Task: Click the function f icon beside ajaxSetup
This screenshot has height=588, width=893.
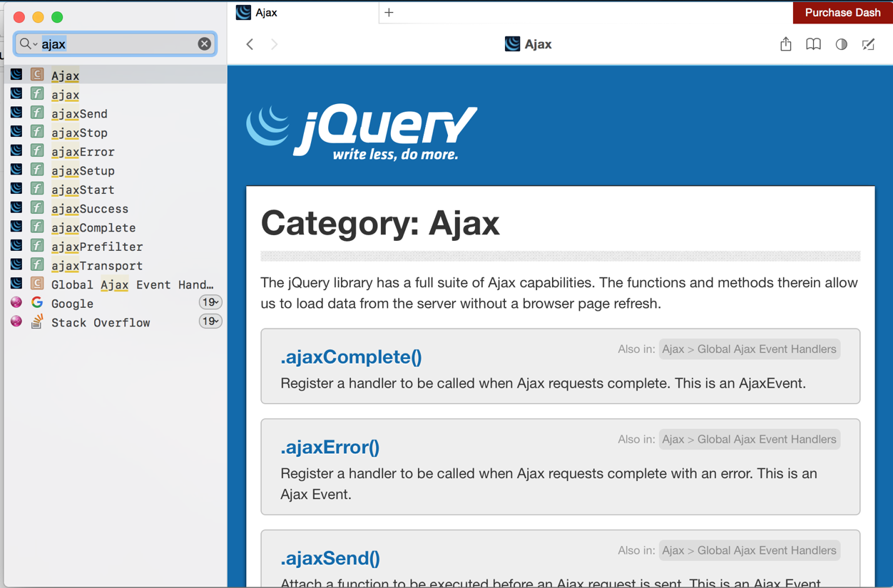Action: click(37, 170)
